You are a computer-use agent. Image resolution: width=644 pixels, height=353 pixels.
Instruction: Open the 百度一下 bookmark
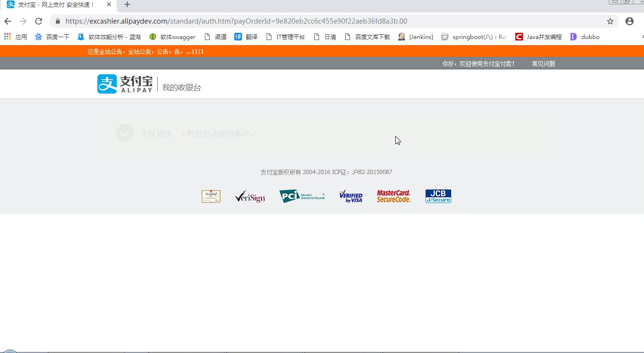[52, 37]
